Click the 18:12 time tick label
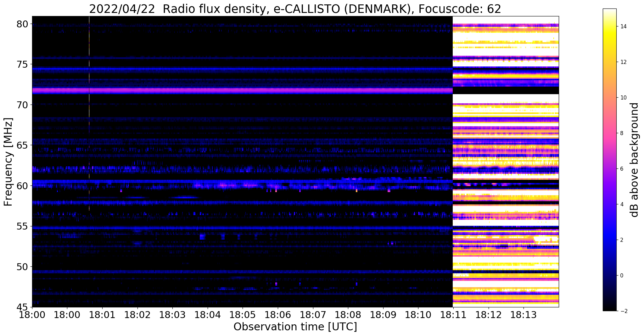The height and width of the screenshot is (336, 644). click(489, 315)
